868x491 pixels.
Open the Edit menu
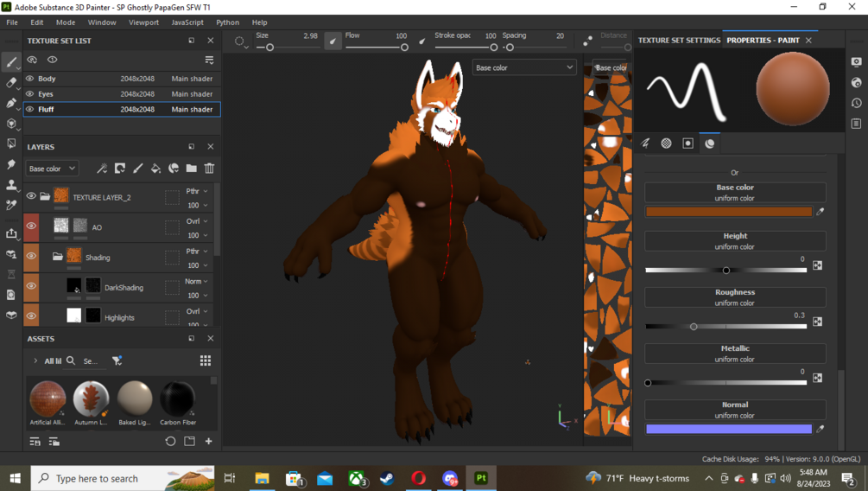click(37, 22)
